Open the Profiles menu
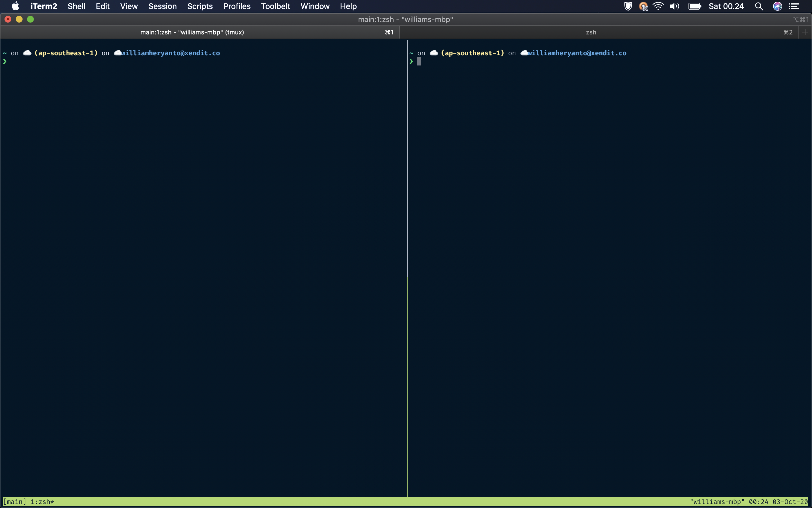The height and width of the screenshot is (508, 812). pos(237,6)
